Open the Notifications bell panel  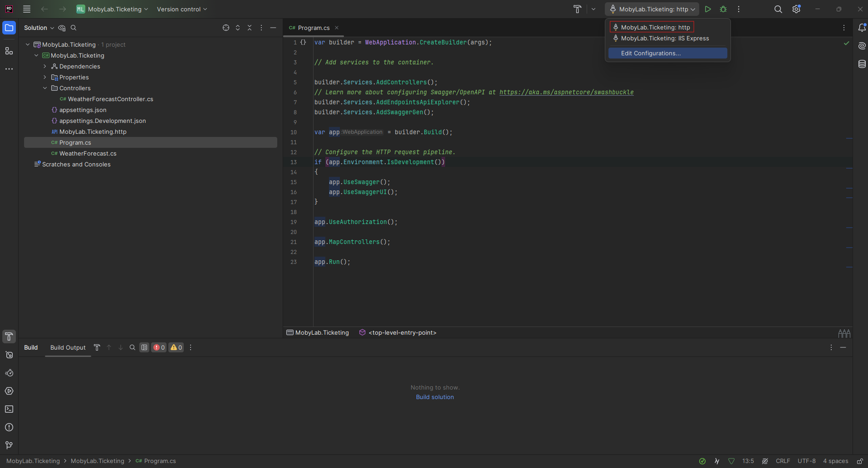pyautogui.click(x=862, y=28)
